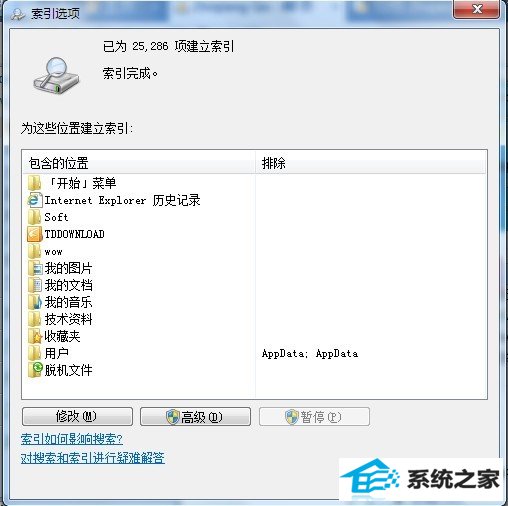
Task: Select the 技术资料 list entry
Action: pyautogui.click(x=69, y=319)
